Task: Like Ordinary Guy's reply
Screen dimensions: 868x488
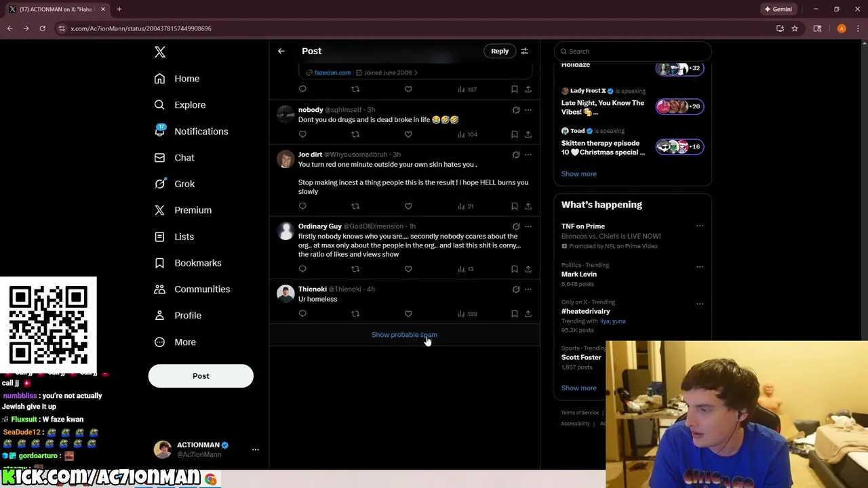Action: 408,269
